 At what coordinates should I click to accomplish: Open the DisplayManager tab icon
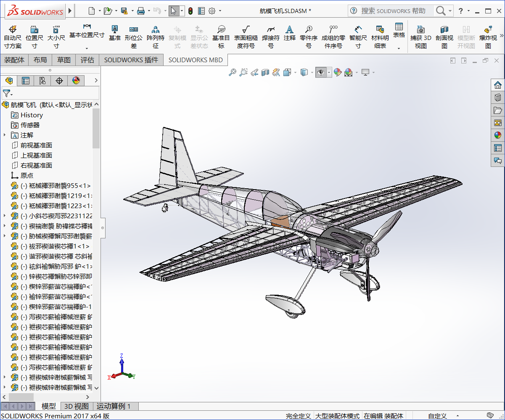76,80
